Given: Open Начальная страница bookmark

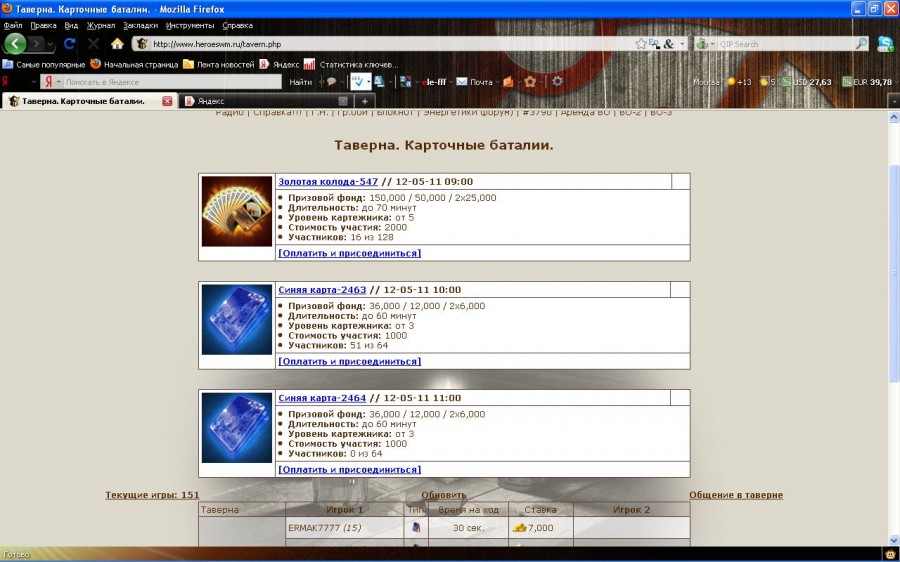Looking at the screenshot, I should pyautogui.click(x=134, y=64).
